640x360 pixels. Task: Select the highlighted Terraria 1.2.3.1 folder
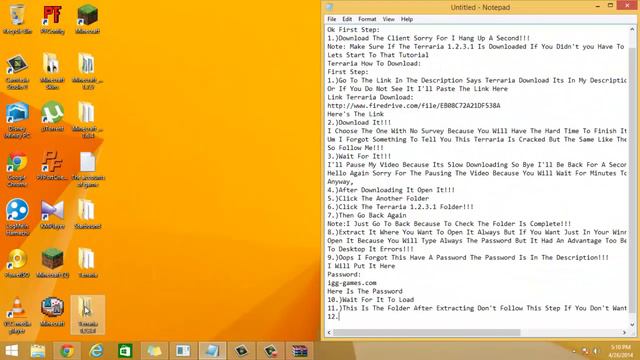88,315
